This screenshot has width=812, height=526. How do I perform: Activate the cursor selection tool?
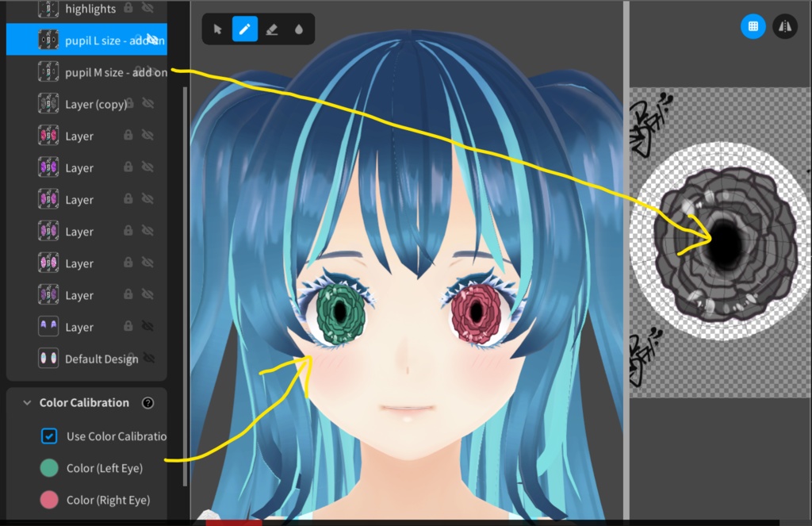216,29
